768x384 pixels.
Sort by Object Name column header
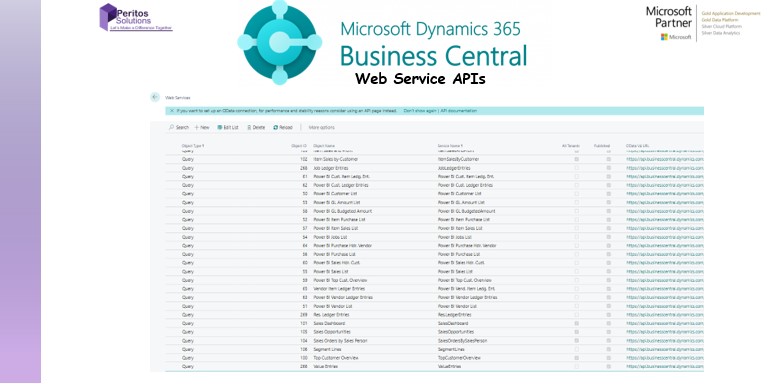(x=324, y=146)
